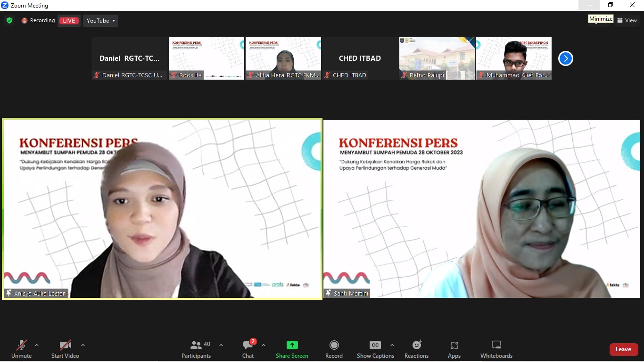Image resolution: width=644 pixels, height=362 pixels.
Task: Expand Chat options arrow
Action: point(264,345)
